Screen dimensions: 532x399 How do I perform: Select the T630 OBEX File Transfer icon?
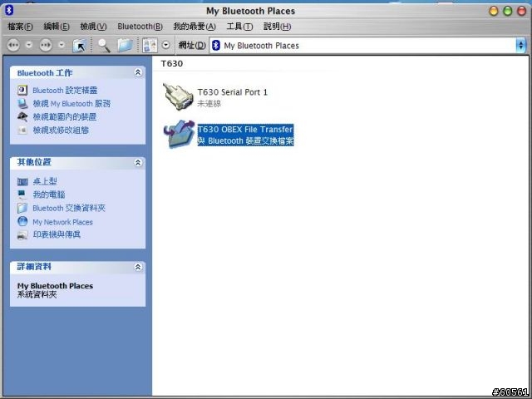point(179,134)
